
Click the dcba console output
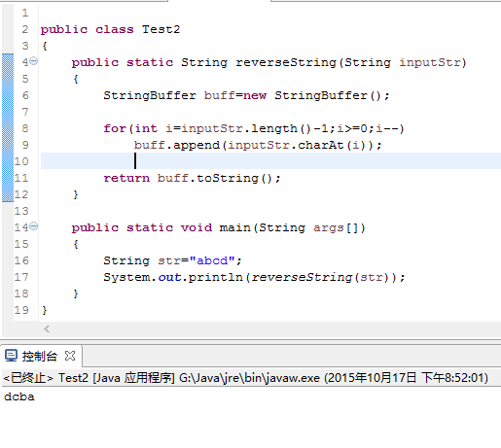[19, 396]
